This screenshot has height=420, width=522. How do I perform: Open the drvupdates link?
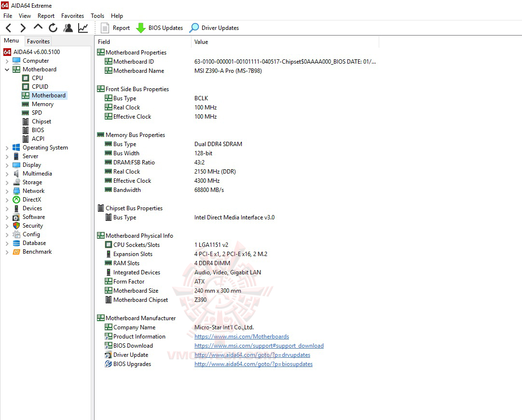click(252, 355)
